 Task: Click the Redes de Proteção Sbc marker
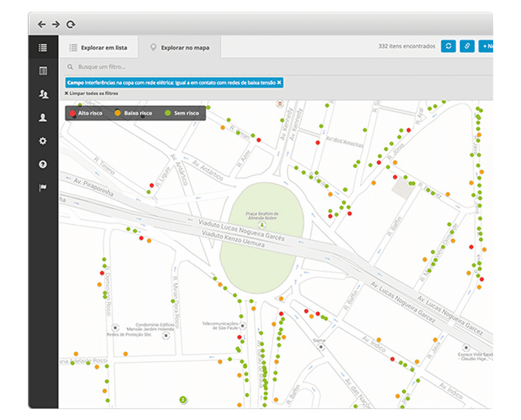tap(115, 327)
